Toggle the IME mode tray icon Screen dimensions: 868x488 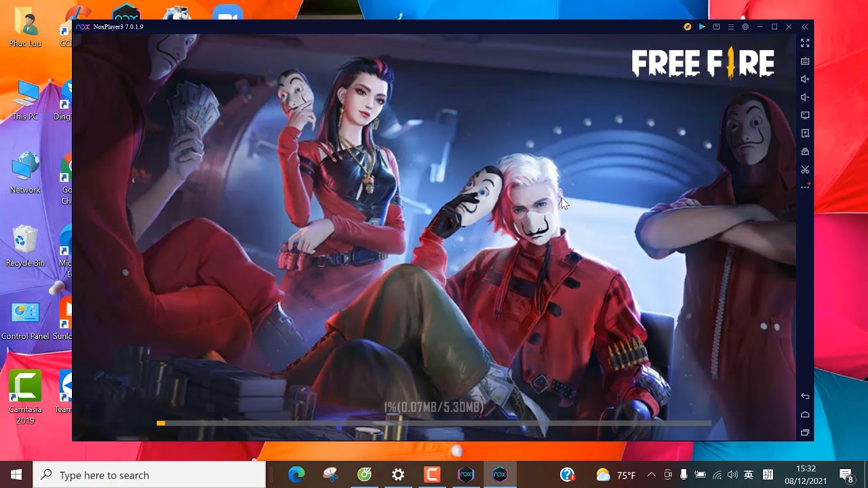(768, 475)
